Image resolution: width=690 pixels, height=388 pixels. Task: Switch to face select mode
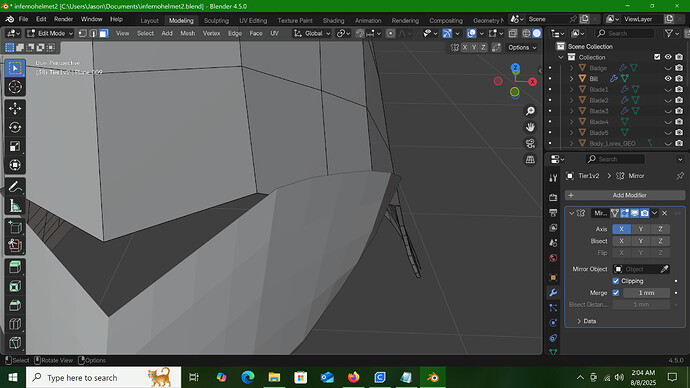pos(104,33)
